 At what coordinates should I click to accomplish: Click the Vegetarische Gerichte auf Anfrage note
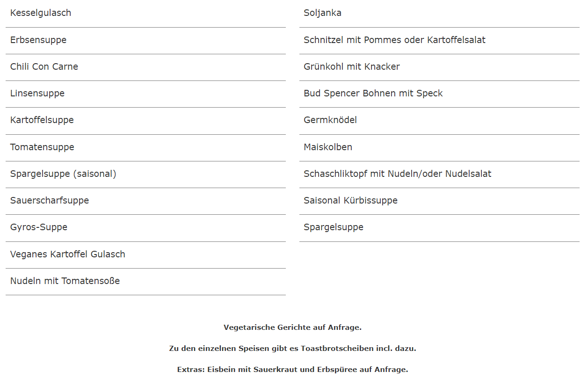293,328
